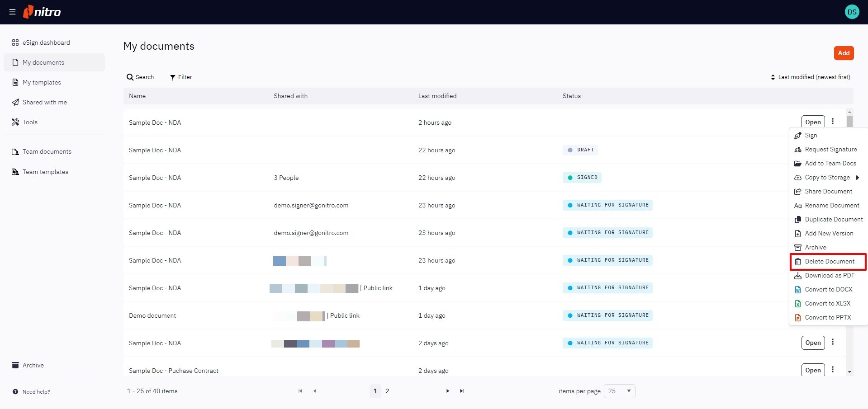Click the DS user avatar
Image resolution: width=868 pixels, height=409 pixels.
852,12
